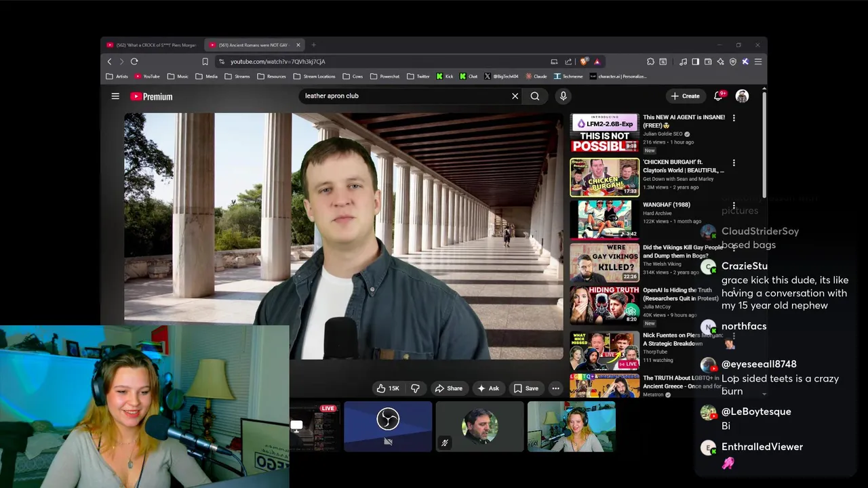Open the Twitter bookmarks folder
The image size is (868, 488).
click(418, 77)
